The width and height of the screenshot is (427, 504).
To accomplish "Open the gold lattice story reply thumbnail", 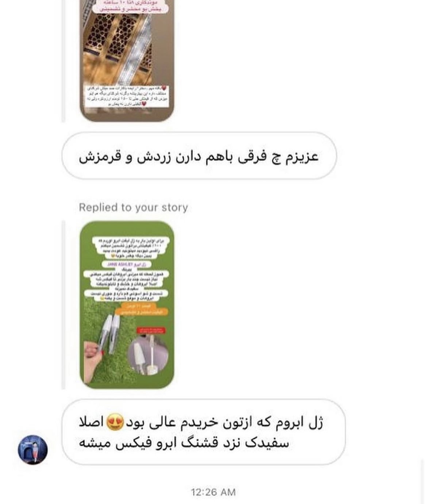I will click(x=127, y=60).
